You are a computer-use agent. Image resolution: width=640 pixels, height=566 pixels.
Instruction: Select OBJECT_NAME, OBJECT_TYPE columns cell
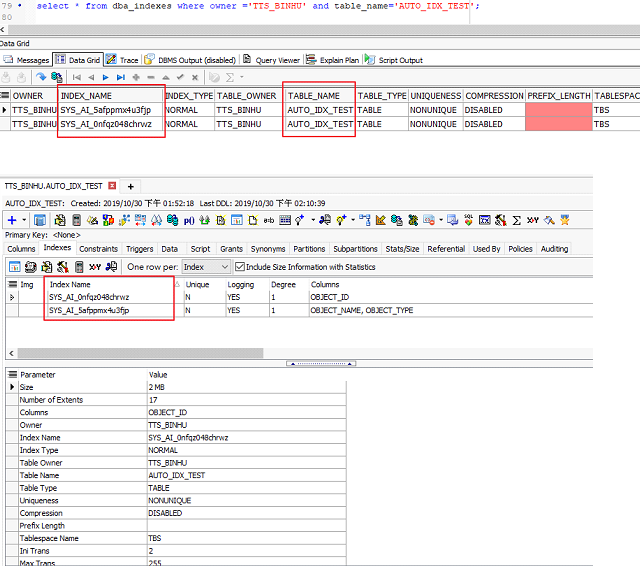[362, 310]
